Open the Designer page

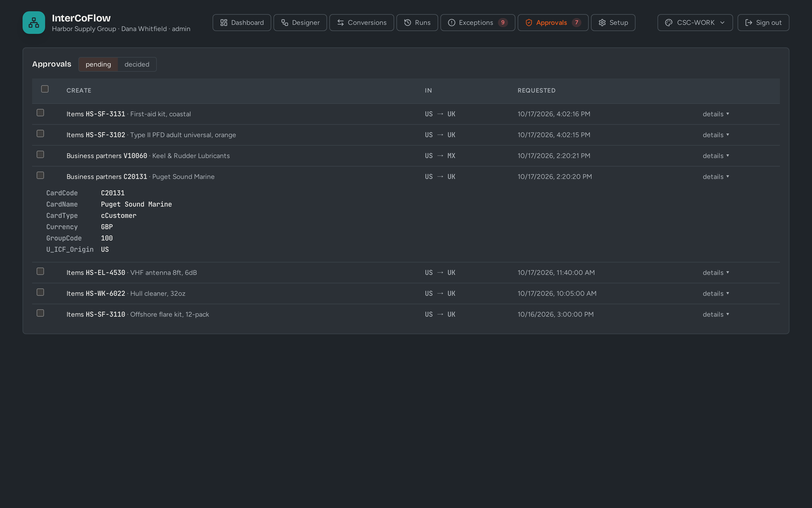[300, 23]
